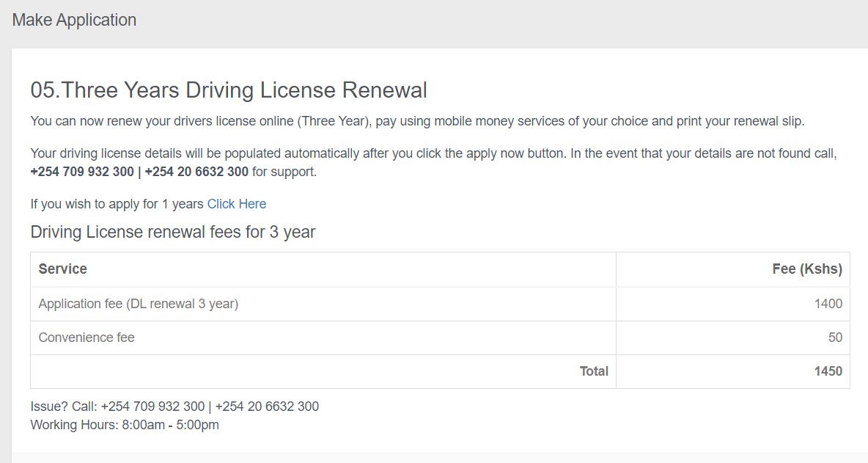Click the 'Application fee (DL renewal 3 year)' row

coord(440,304)
